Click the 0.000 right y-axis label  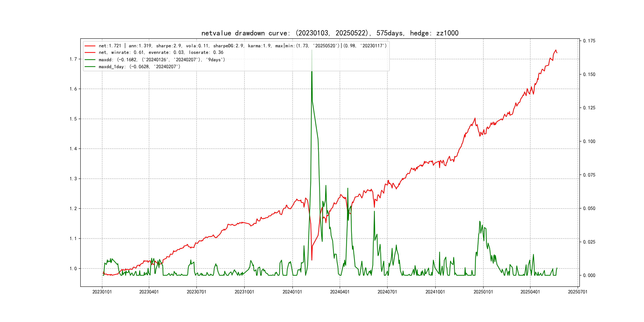[x=589, y=275]
